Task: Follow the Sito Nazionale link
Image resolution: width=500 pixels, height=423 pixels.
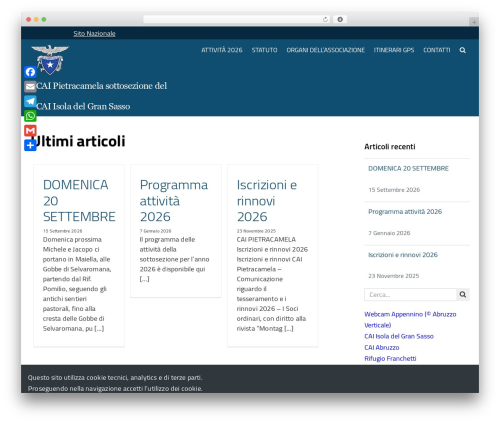Action: point(94,33)
